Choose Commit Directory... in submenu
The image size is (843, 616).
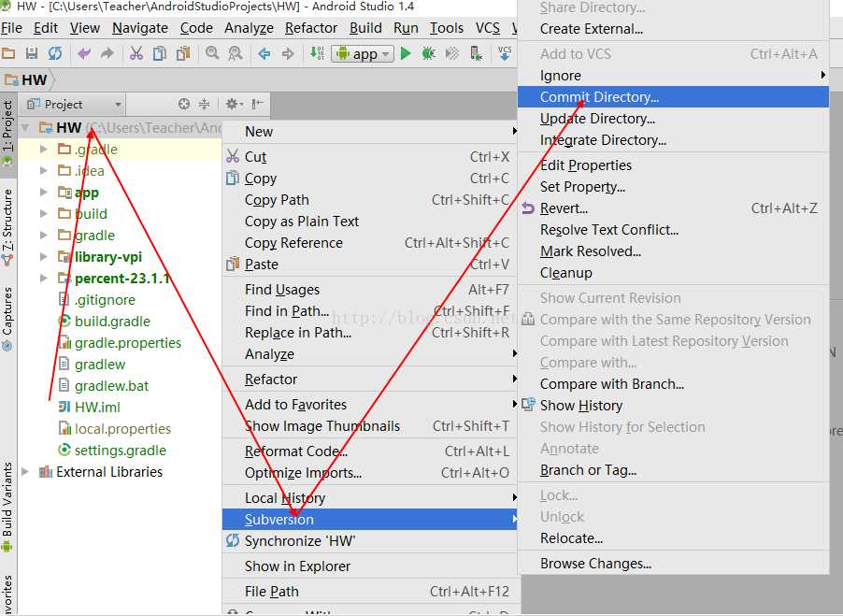673,97
